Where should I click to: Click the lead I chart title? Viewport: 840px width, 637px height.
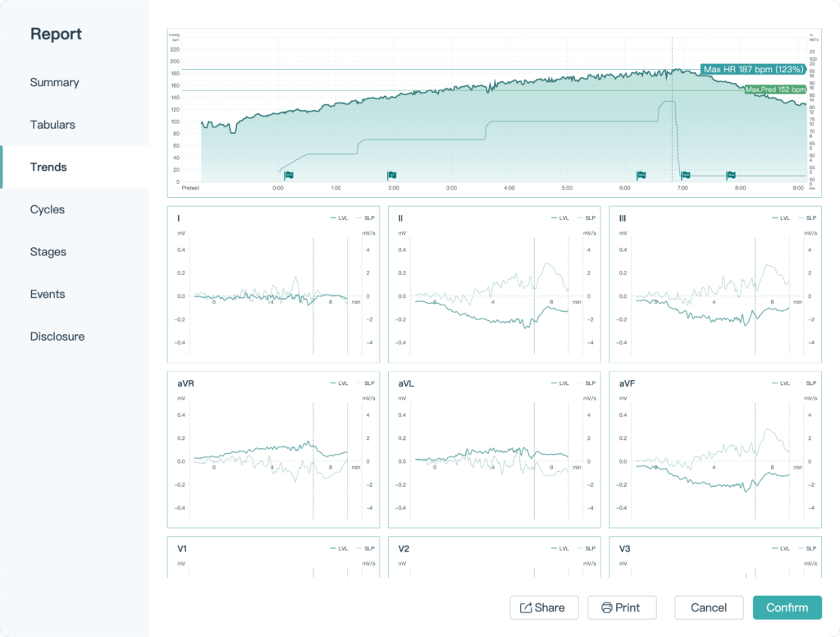[178, 218]
